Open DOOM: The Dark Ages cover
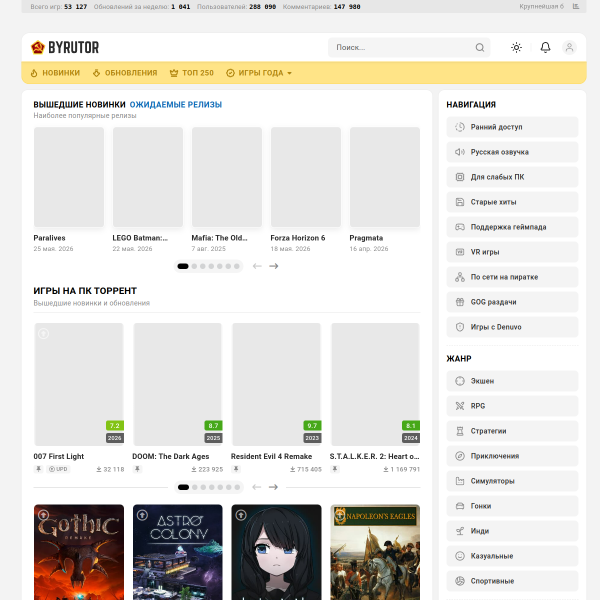The height and width of the screenshot is (600, 600). click(178, 384)
